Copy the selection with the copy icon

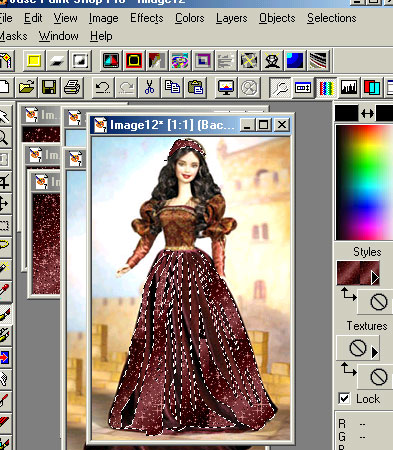172,88
